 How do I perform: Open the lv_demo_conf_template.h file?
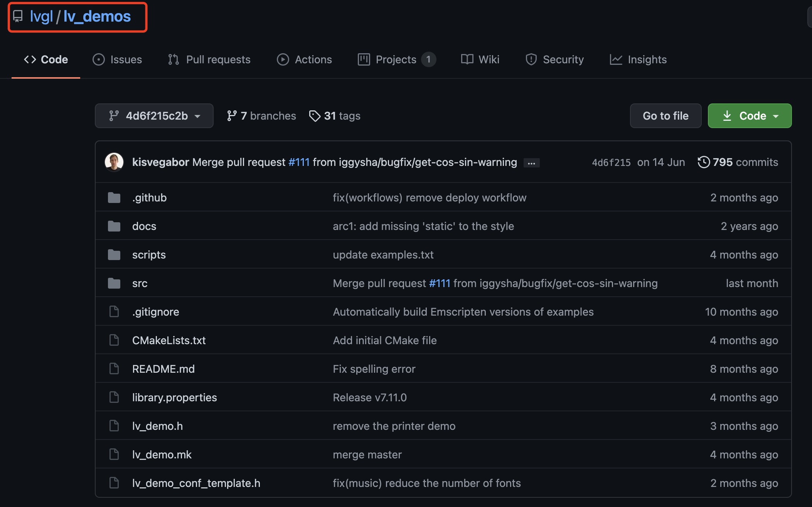tap(196, 483)
